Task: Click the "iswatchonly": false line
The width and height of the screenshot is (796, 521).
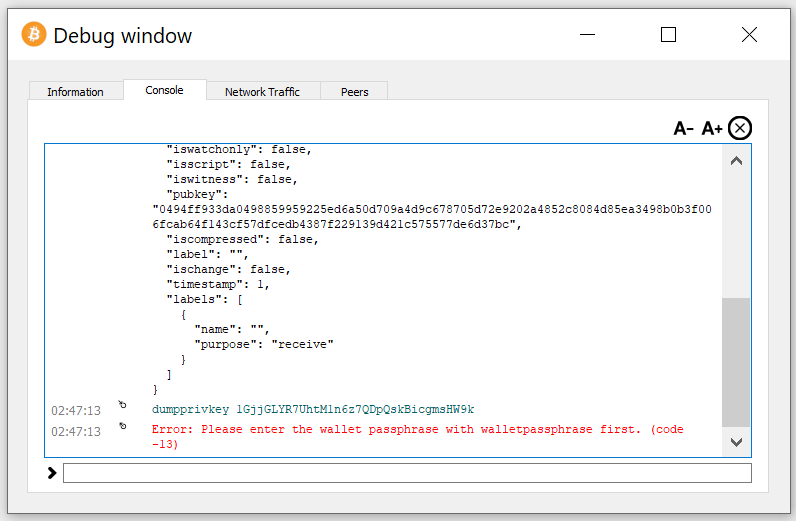Action: [239, 150]
